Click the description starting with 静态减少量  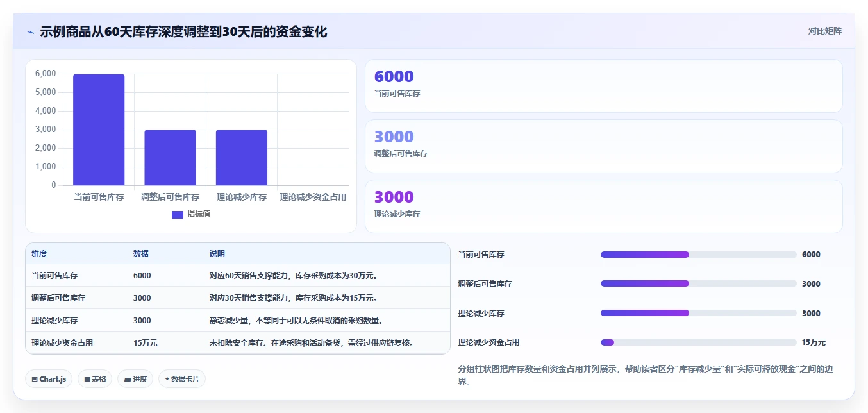tap(297, 321)
